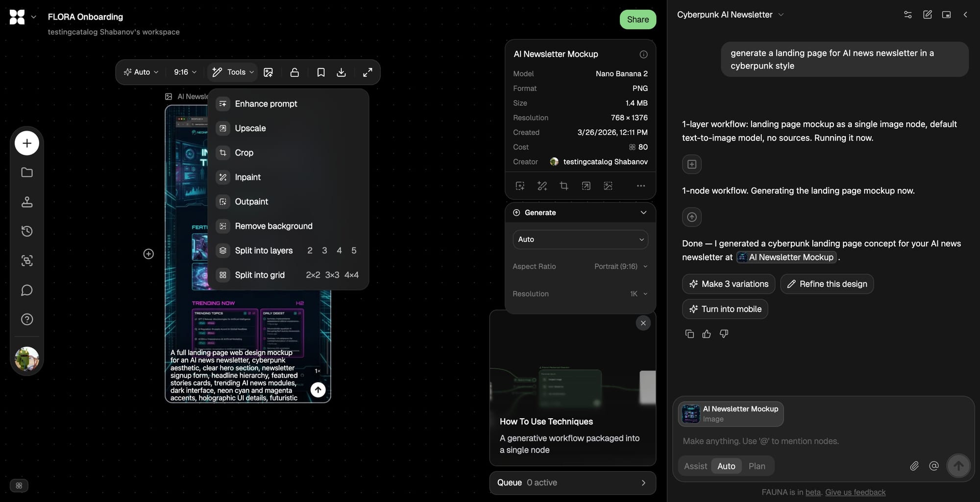980x502 pixels.
Task: Open the Auto model dropdown in Generate panel
Action: [580, 239]
